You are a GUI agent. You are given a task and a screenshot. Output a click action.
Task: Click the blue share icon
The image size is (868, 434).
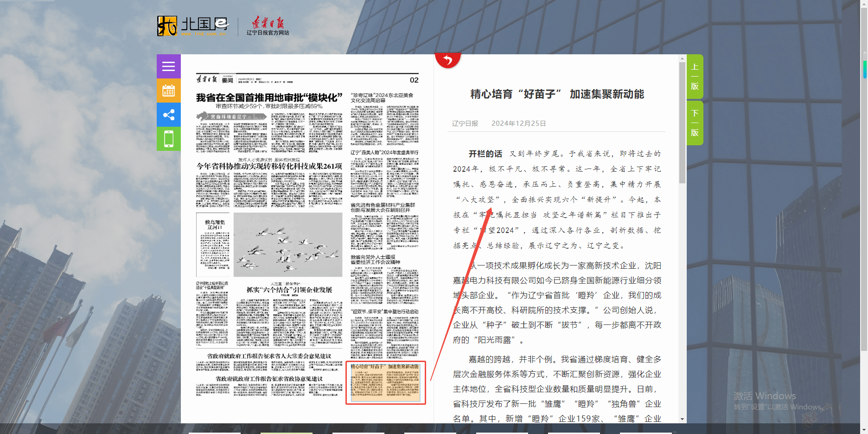168,115
